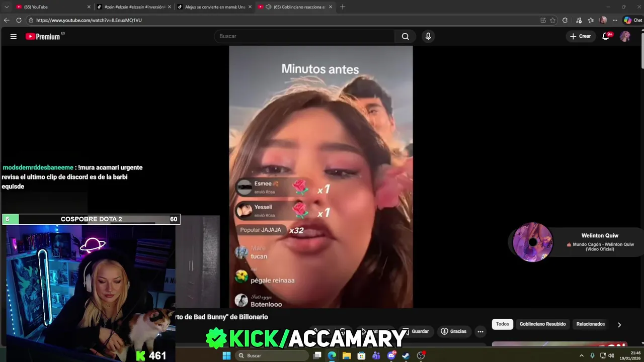This screenshot has height=362, width=644.
Task: Click the video player showing 'Minutos antes'
Action: 321,177
